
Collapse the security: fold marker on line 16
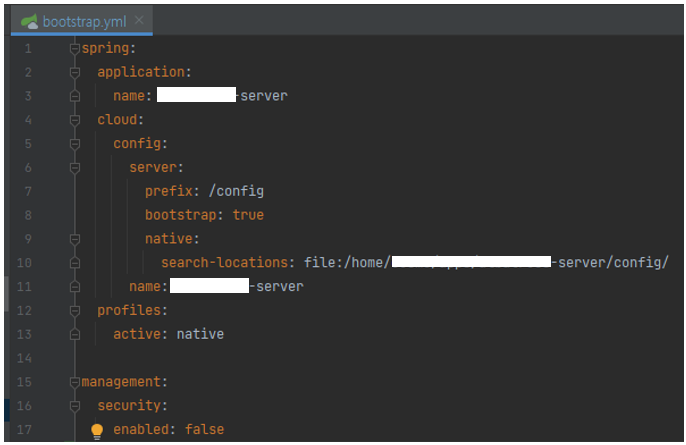pyautogui.click(x=75, y=406)
